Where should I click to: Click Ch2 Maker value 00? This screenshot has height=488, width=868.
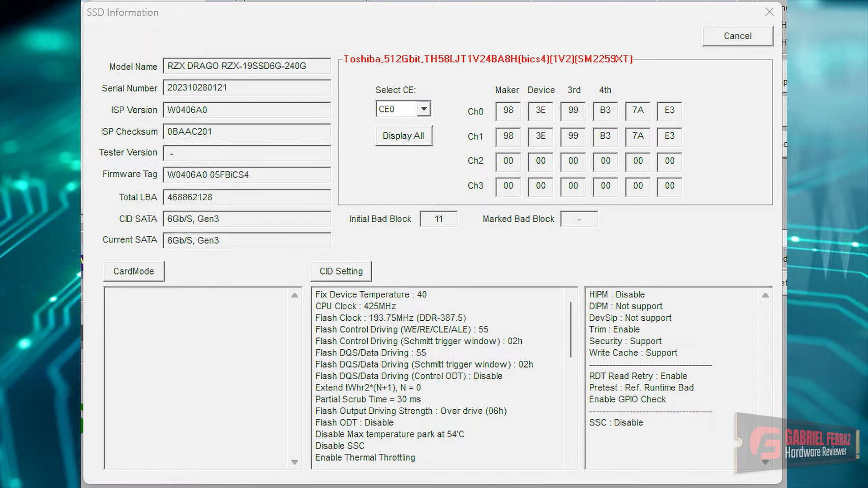click(x=508, y=161)
